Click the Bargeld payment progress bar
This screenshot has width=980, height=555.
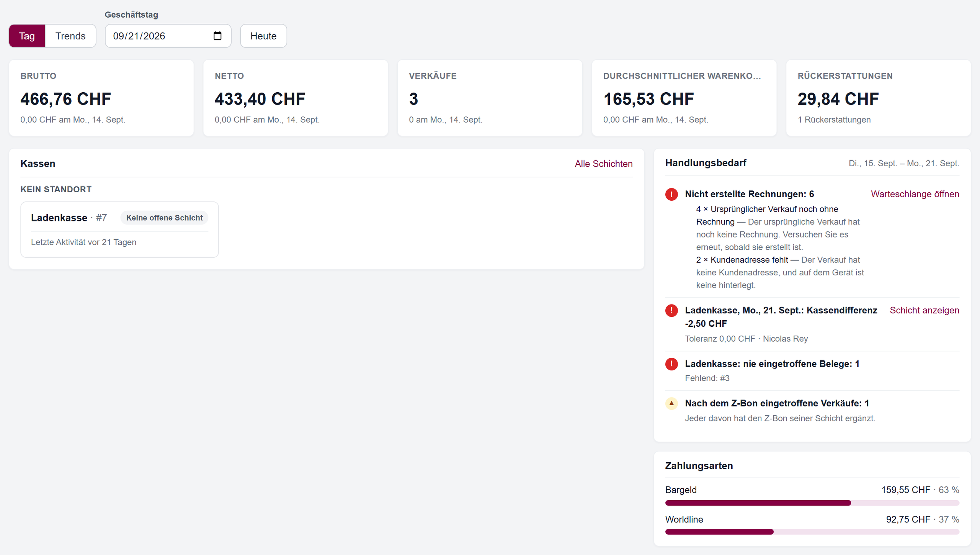[812, 503]
